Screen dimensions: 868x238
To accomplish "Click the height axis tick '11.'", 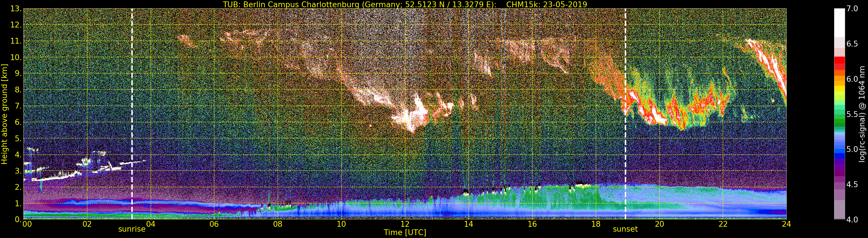I will click(x=16, y=41).
